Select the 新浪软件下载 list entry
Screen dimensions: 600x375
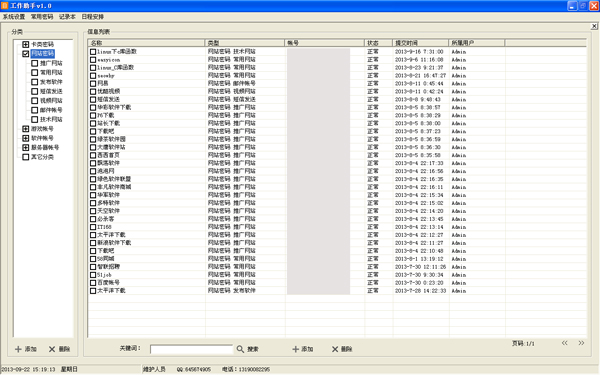[x=114, y=243]
